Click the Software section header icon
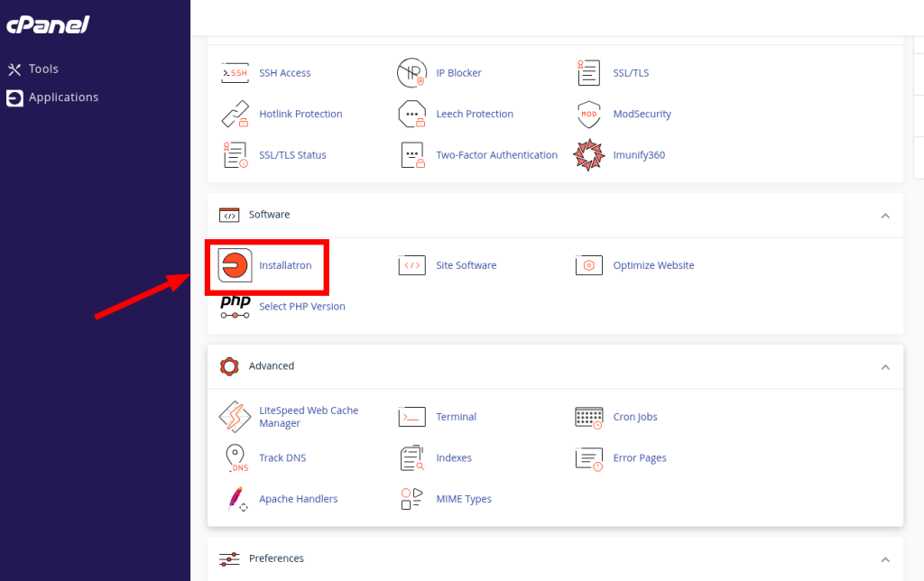This screenshot has width=924, height=581. click(x=229, y=215)
